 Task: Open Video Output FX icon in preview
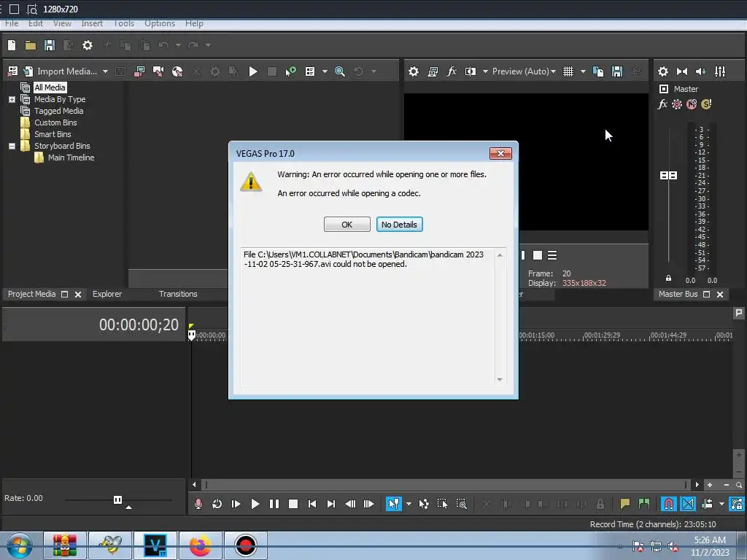click(x=451, y=71)
